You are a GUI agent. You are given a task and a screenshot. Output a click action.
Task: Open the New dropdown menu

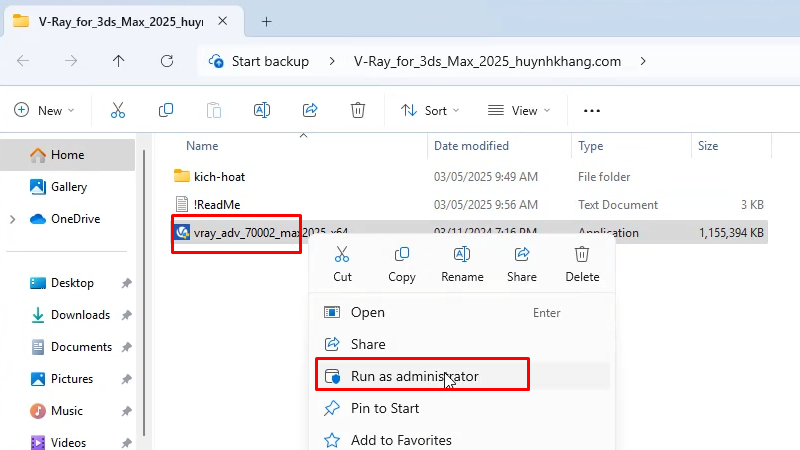click(44, 110)
